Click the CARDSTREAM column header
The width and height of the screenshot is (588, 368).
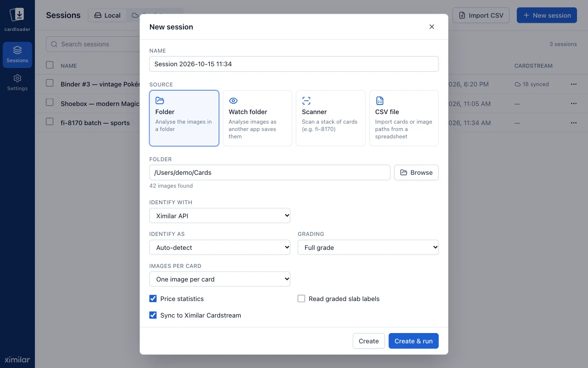tap(533, 66)
